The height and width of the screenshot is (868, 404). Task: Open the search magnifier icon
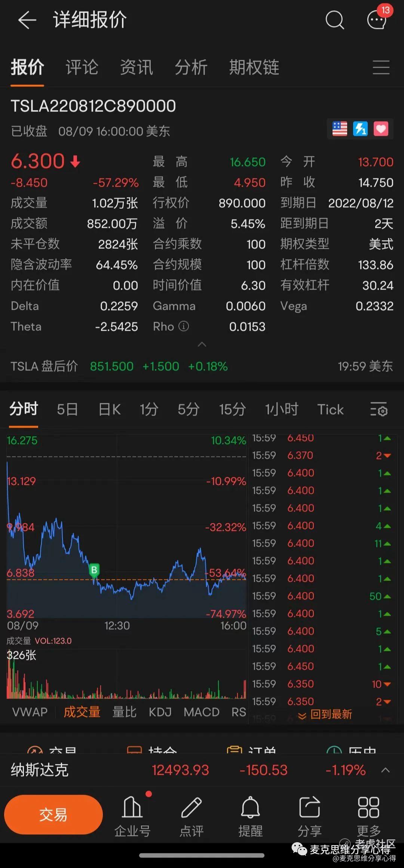(334, 20)
